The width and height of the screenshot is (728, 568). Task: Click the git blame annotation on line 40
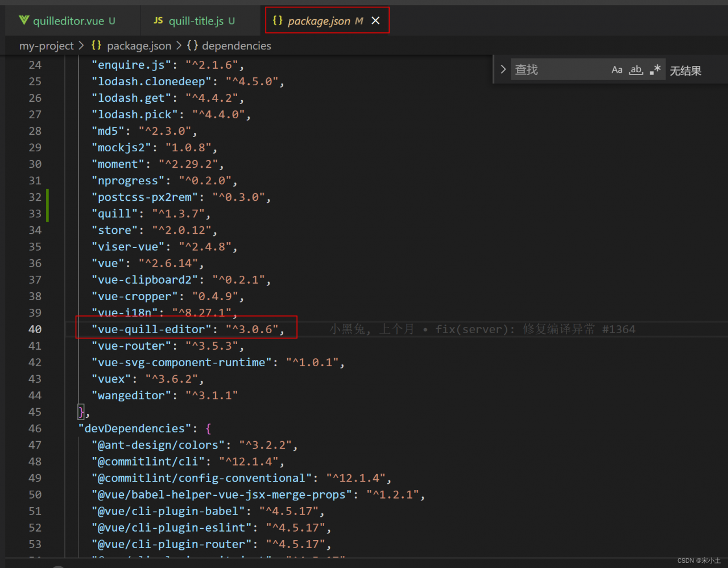(x=482, y=329)
